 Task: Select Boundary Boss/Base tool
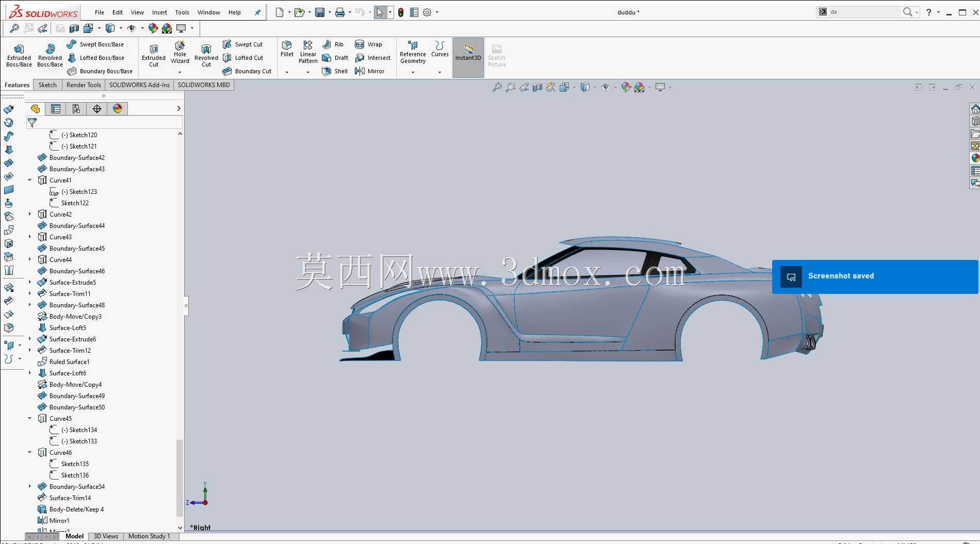(x=100, y=71)
